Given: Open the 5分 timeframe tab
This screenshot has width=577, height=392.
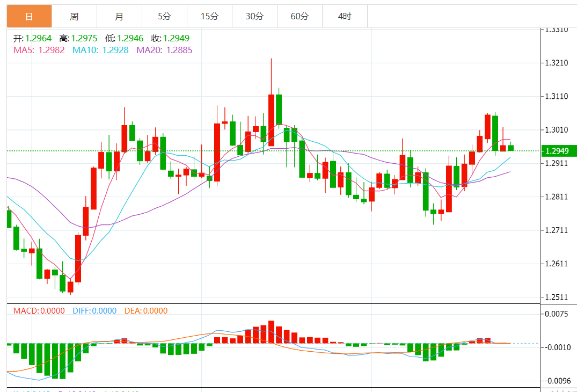Looking at the screenshot, I should click(164, 16).
